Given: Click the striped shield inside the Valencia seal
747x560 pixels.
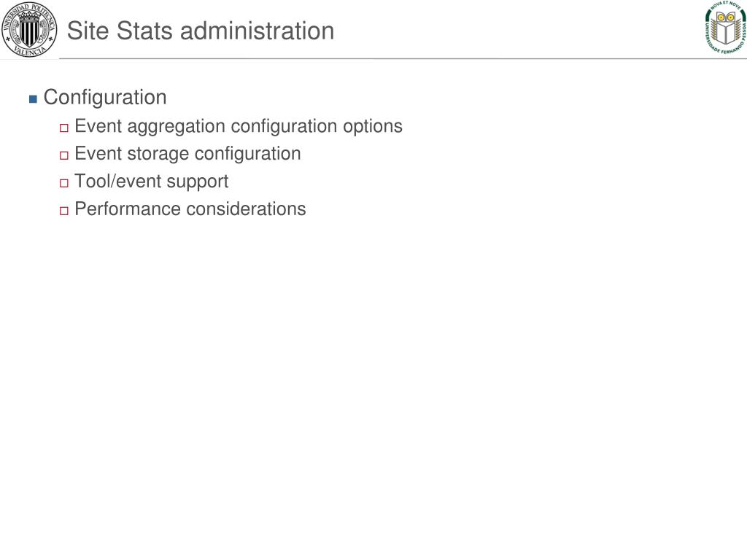Looking at the screenshot, I should 29,31.
